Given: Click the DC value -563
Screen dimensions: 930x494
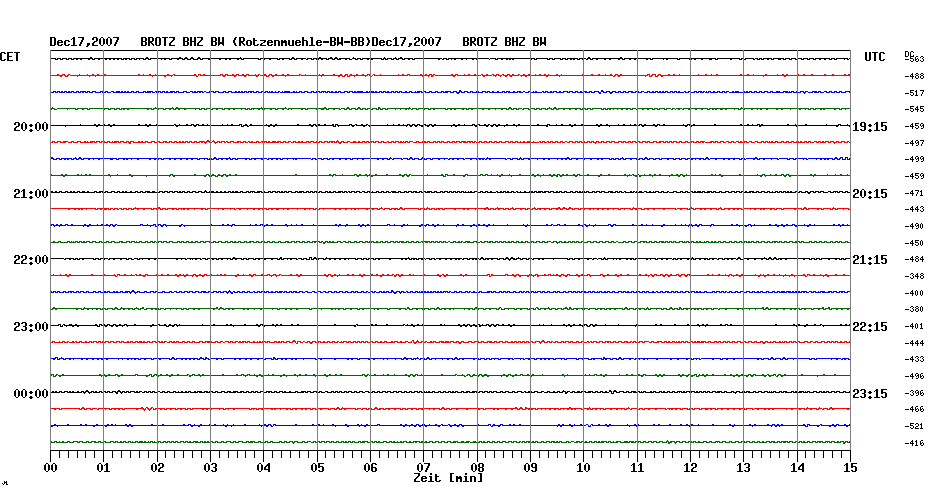Looking at the screenshot, I should (914, 60).
